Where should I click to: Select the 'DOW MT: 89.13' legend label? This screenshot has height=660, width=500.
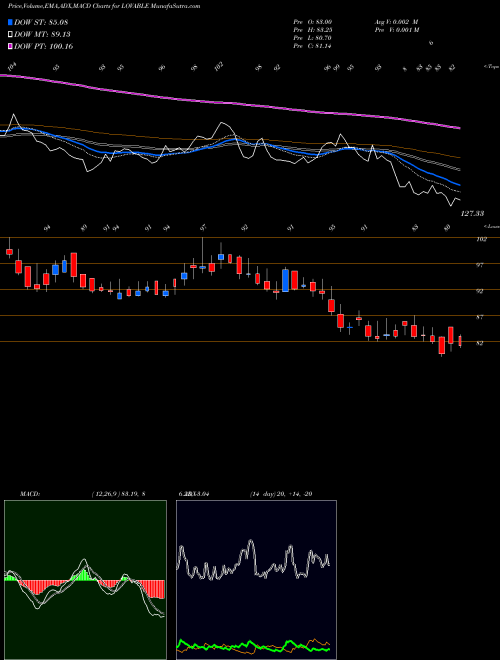(x=43, y=35)
